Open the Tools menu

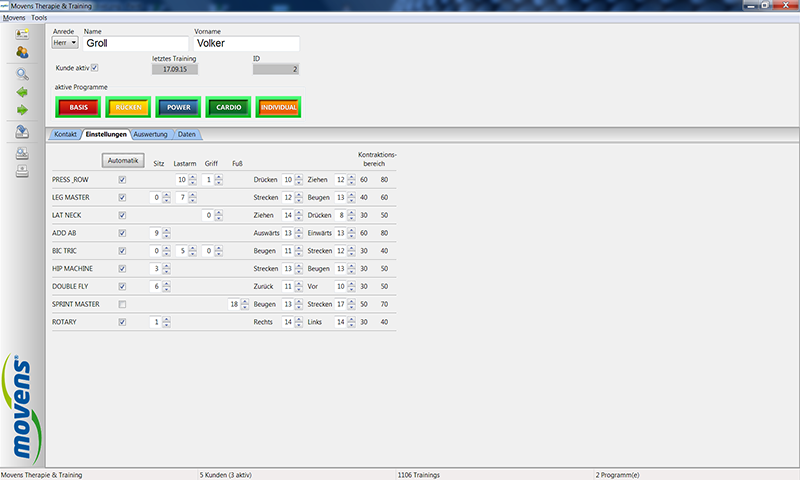pyautogui.click(x=39, y=18)
